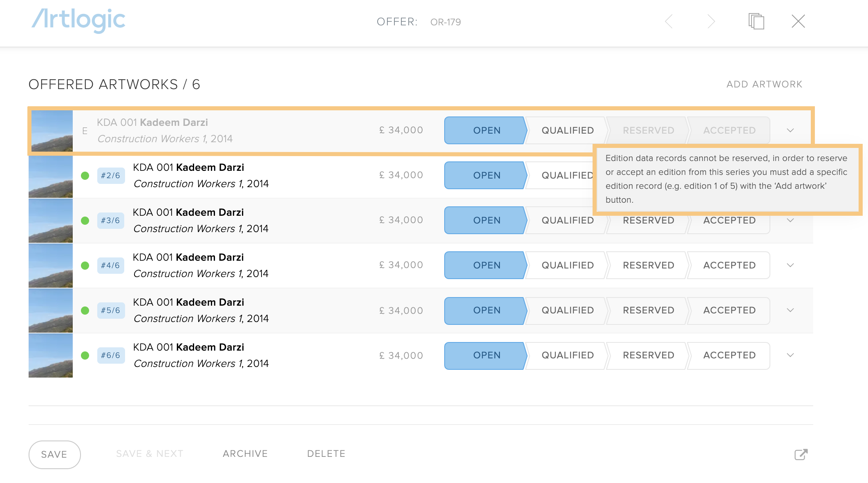868x483 pixels.
Task: Click the Offered Artworks / 6 heading
Action: point(114,84)
